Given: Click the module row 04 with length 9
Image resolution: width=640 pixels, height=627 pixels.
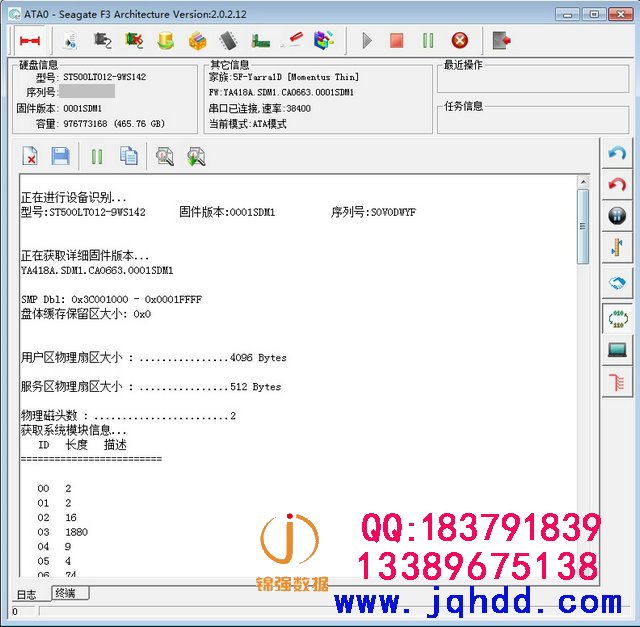Looking at the screenshot, I should (x=54, y=546).
